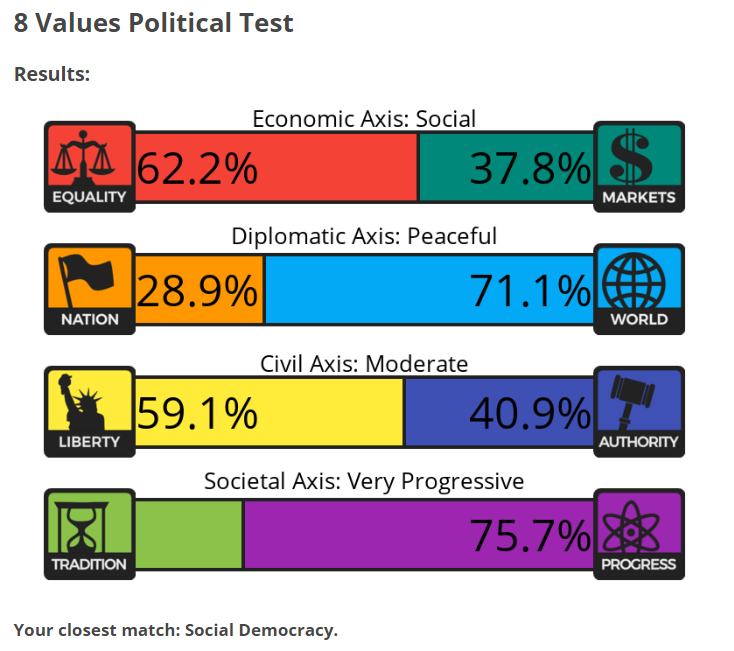The width and height of the screenshot is (734, 651).
Task: Click the blue 71.1% world bar
Action: 429,290
